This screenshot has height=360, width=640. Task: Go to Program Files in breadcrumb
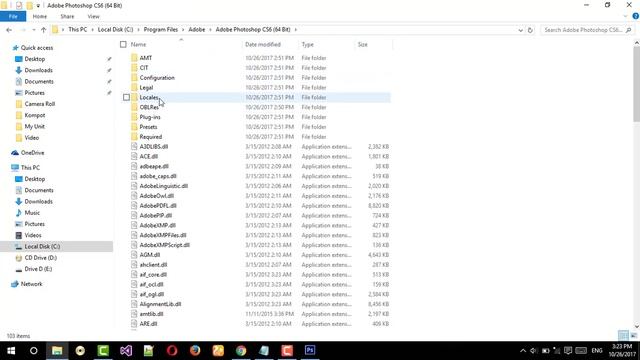coord(161,30)
